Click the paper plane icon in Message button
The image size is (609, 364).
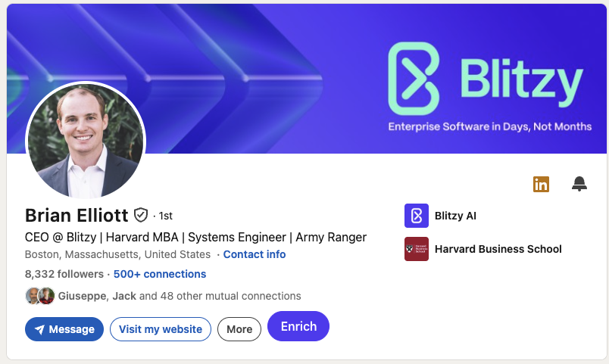click(x=39, y=329)
